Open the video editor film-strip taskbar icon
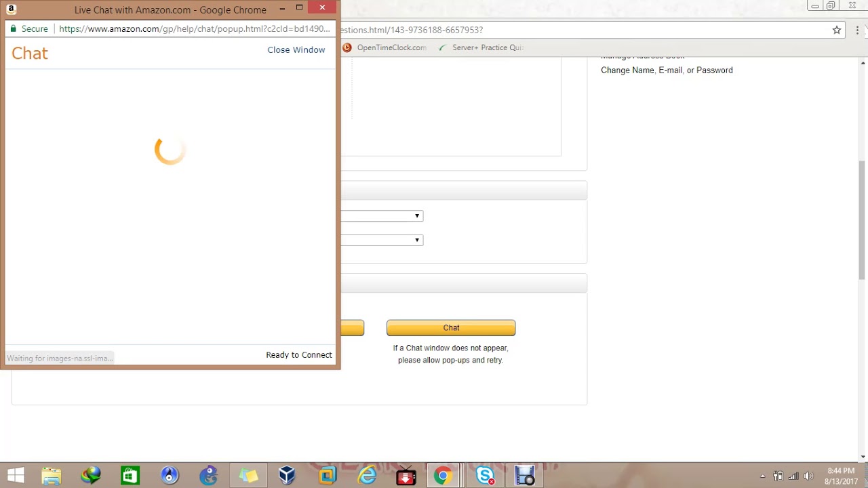Image resolution: width=868 pixels, height=488 pixels. (525, 476)
